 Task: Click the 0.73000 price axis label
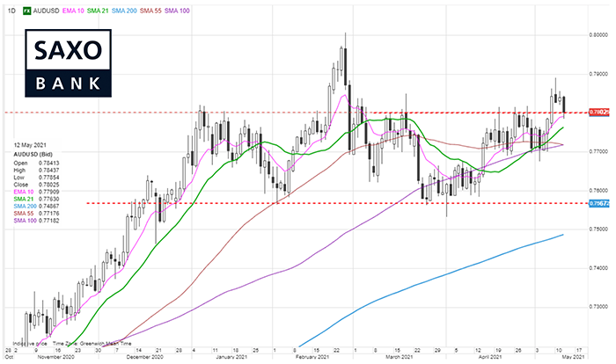(598, 307)
